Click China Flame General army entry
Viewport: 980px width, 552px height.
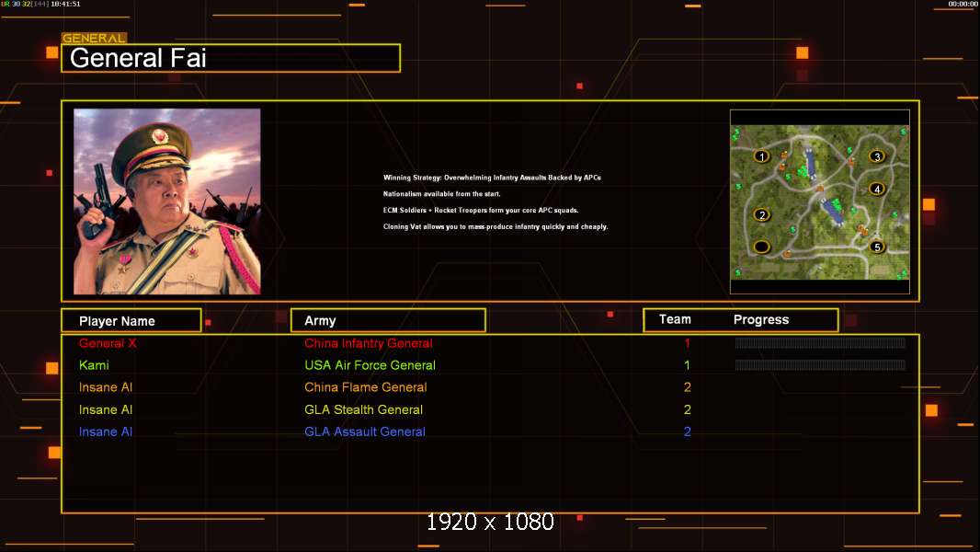coord(366,387)
